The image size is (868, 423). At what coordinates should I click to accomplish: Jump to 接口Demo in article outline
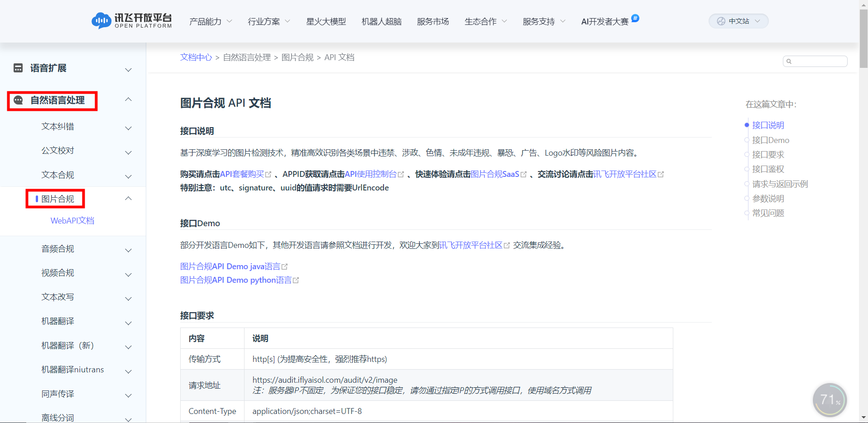[x=771, y=140]
